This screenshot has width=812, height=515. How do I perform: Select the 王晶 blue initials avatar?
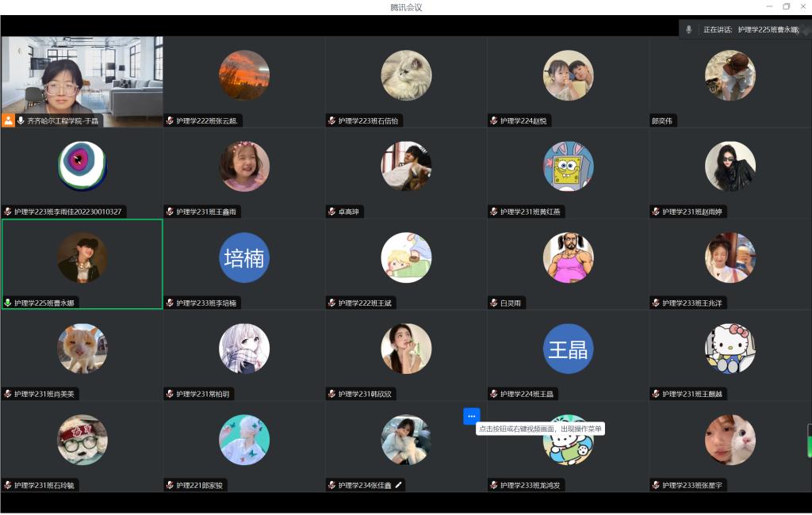tap(568, 349)
